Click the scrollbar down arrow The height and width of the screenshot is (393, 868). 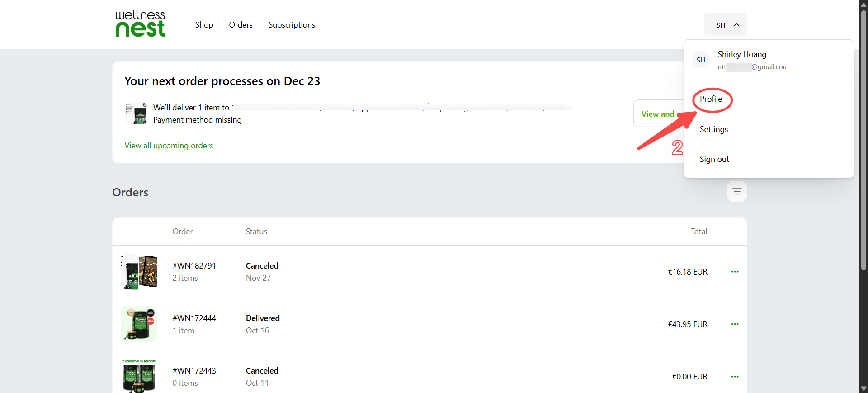[x=863, y=388]
